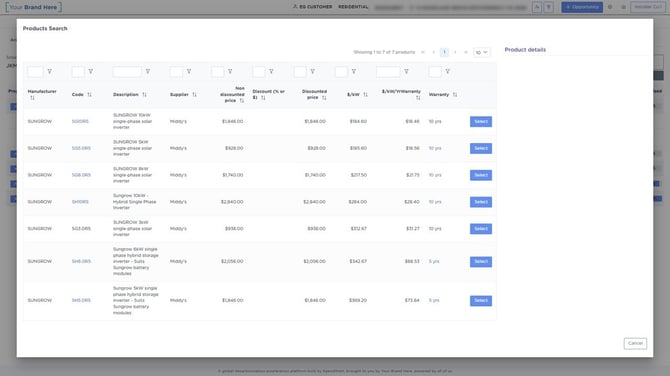Screen dimensions: 670x376
Task: Open the SH5.0RS product code link
Action: tap(81, 300)
